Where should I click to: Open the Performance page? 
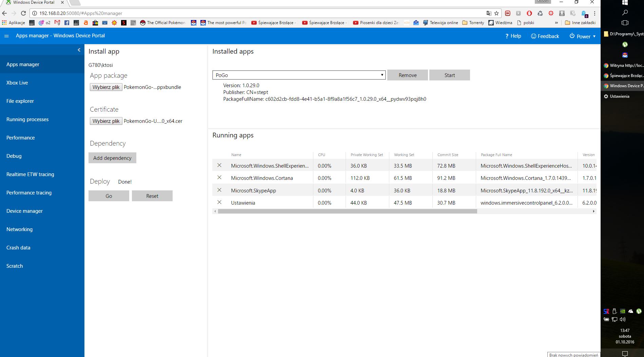42,138
